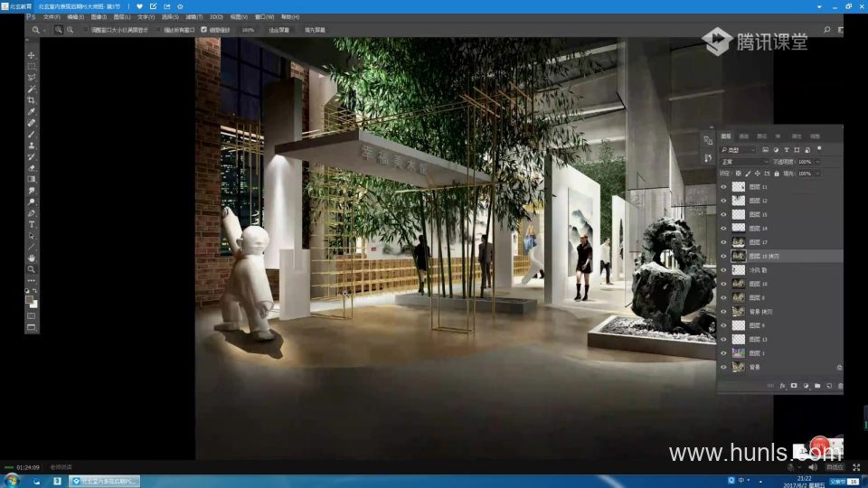The width and height of the screenshot is (868, 488).
Task: Open Zoom tool preset picker arrow
Action: [x=44, y=30]
